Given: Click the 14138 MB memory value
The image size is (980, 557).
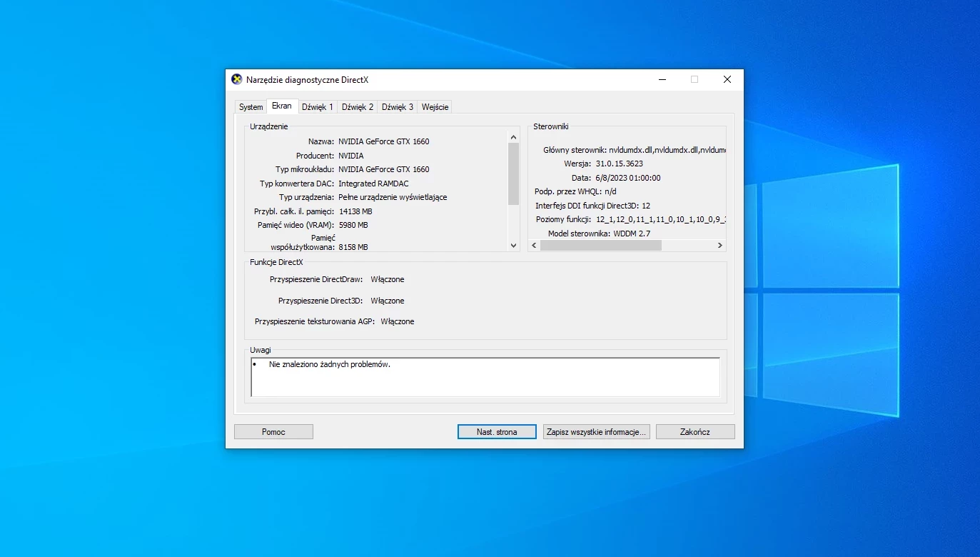Looking at the screenshot, I should click(x=355, y=211).
